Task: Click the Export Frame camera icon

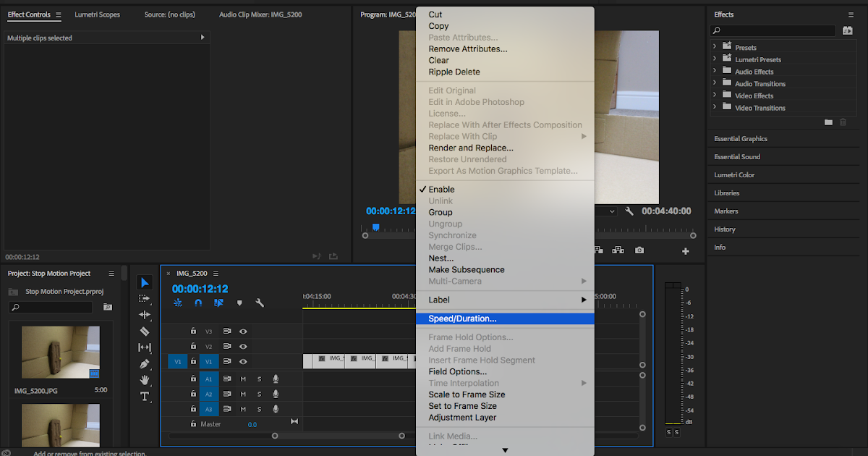Action: [x=639, y=250]
